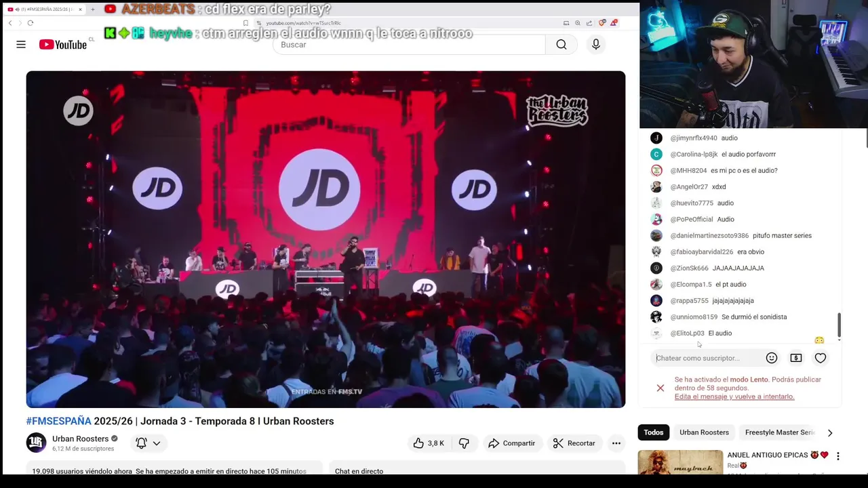Click chat user @MHH8204
The height and width of the screenshot is (488, 868).
click(688, 171)
